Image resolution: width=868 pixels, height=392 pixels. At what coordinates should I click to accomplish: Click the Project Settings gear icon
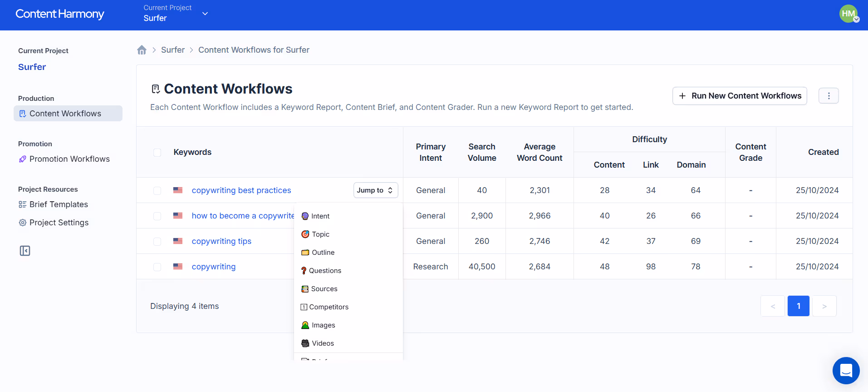(x=23, y=223)
